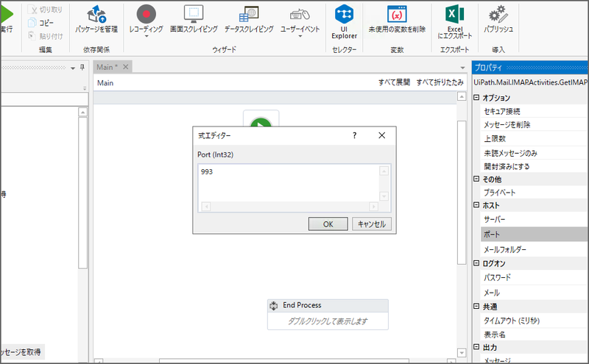This screenshot has height=364, width=589.
Task: Open left panel options dropdown arrow
Action: [x=73, y=68]
